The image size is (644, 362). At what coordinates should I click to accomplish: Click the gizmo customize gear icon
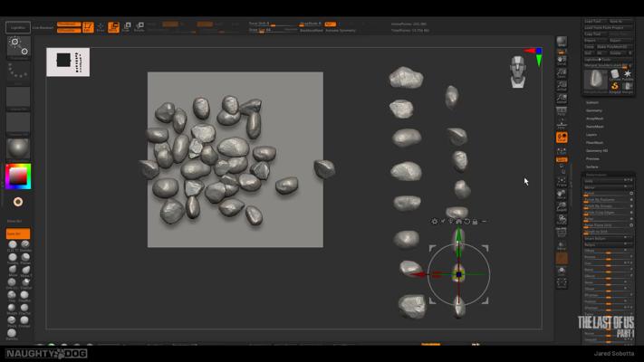point(435,221)
